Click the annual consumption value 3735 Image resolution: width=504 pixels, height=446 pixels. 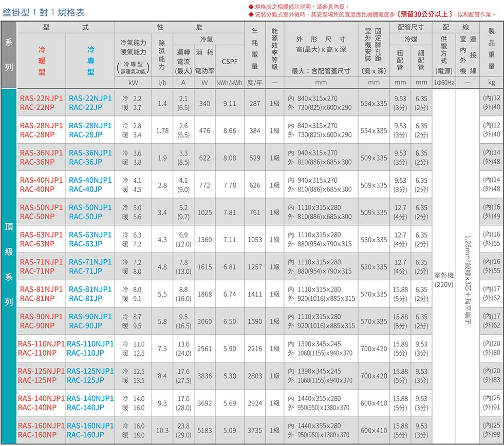[254, 431]
